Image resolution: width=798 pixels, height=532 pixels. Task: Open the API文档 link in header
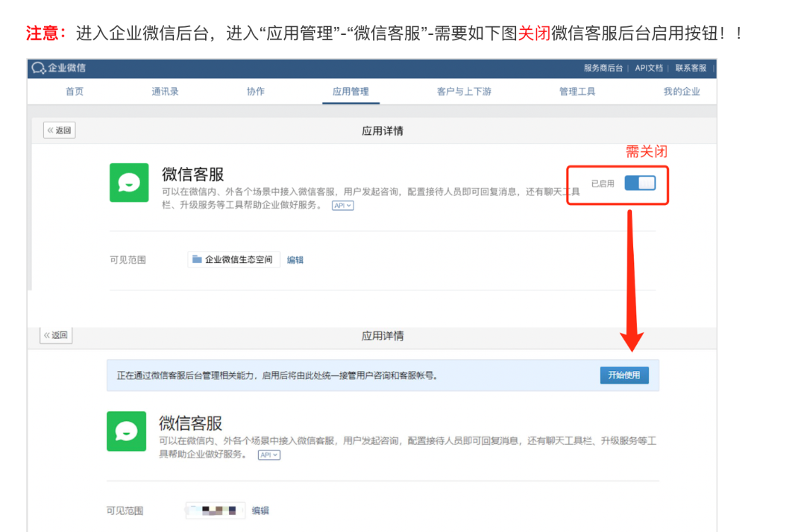tap(649, 68)
